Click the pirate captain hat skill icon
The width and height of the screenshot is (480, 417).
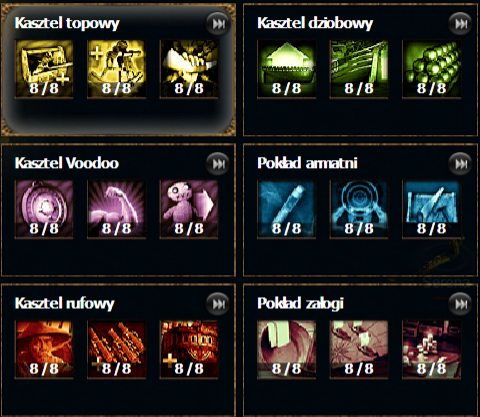point(44,349)
